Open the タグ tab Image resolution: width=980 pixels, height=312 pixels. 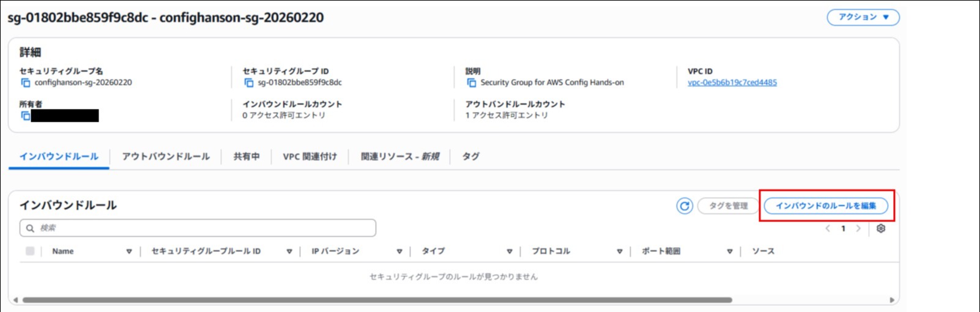pos(470,157)
